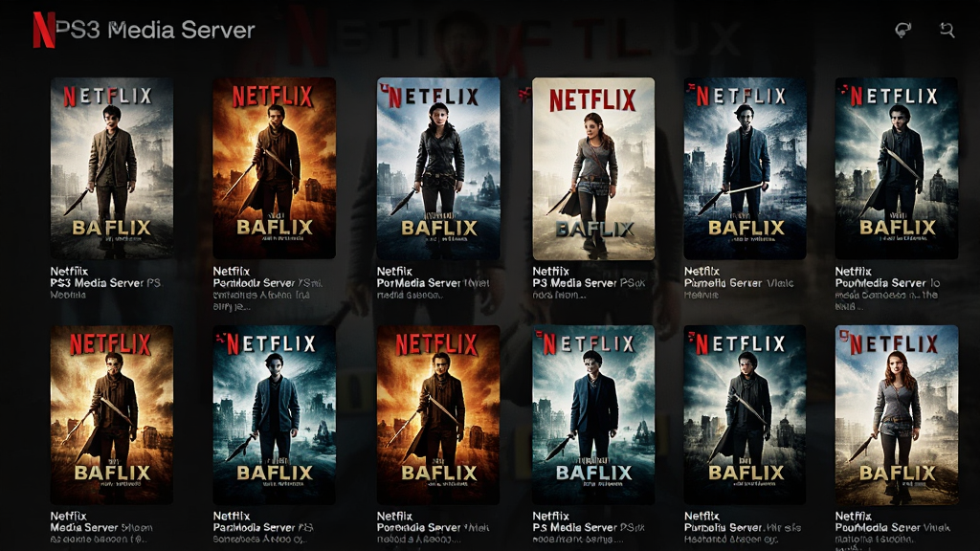
Task: Open bottom-row poster of red-haired woman
Action: pos(896,414)
